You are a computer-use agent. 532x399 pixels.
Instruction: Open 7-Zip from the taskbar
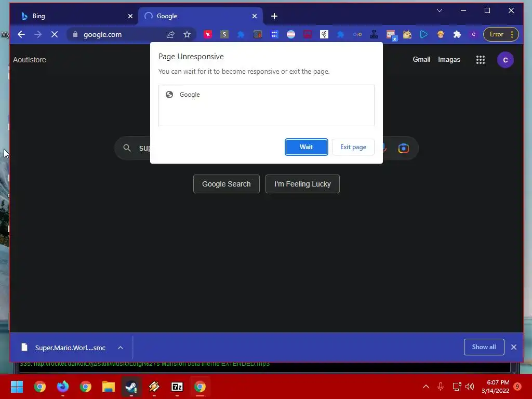[x=177, y=387]
